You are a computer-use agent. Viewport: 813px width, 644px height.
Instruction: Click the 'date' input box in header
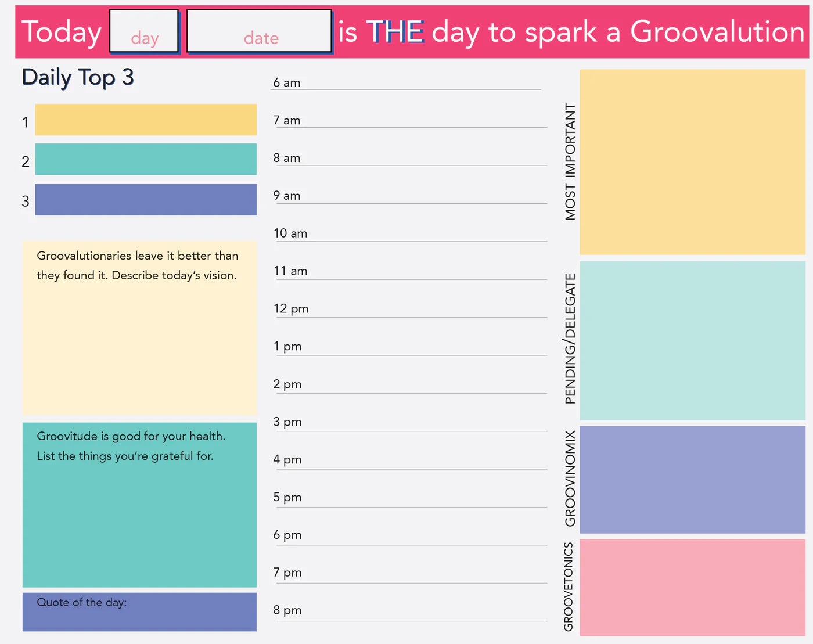click(259, 31)
